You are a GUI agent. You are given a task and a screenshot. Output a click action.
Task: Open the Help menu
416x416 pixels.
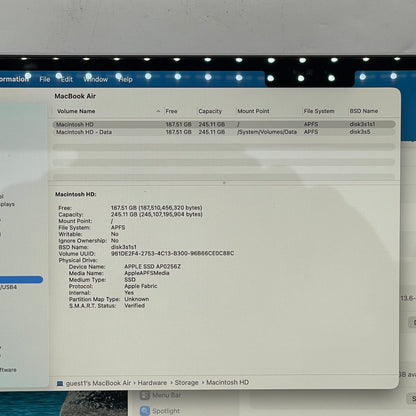(x=126, y=79)
